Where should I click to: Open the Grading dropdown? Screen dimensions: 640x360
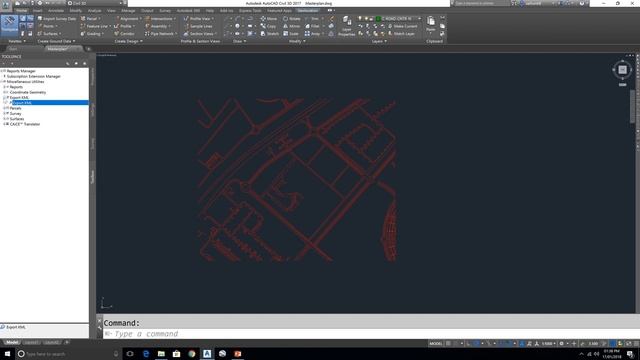pyautogui.click(x=91, y=33)
